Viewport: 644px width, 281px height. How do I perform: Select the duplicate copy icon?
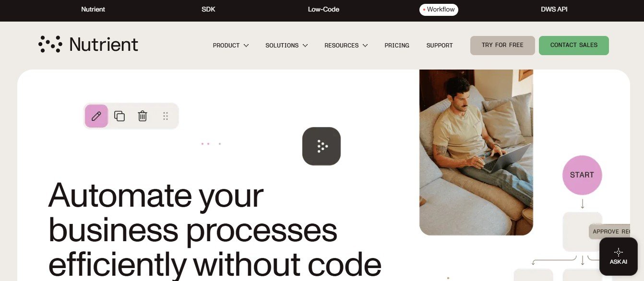pyautogui.click(x=119, y=116)
